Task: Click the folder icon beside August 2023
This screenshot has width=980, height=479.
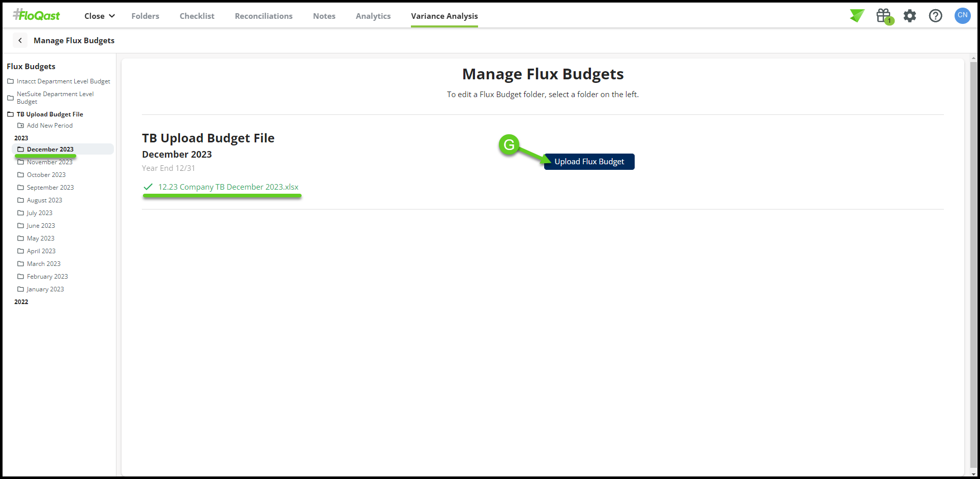Action: point(21,200)
